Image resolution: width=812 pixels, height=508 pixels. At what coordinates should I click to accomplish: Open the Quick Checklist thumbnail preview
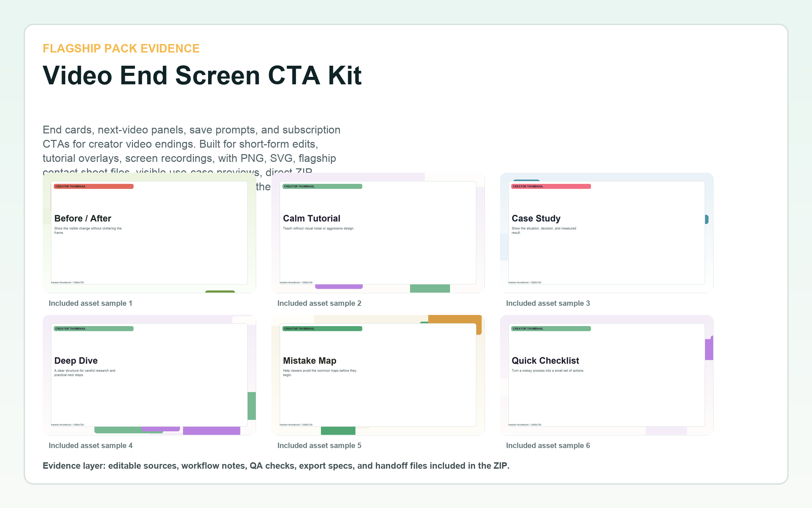(x=607, y=375)
